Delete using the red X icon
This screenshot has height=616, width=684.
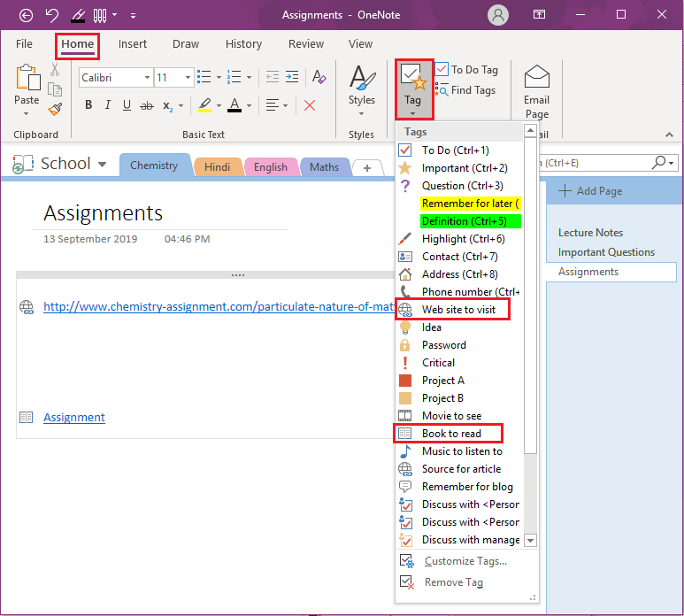[x=310, y=105]
